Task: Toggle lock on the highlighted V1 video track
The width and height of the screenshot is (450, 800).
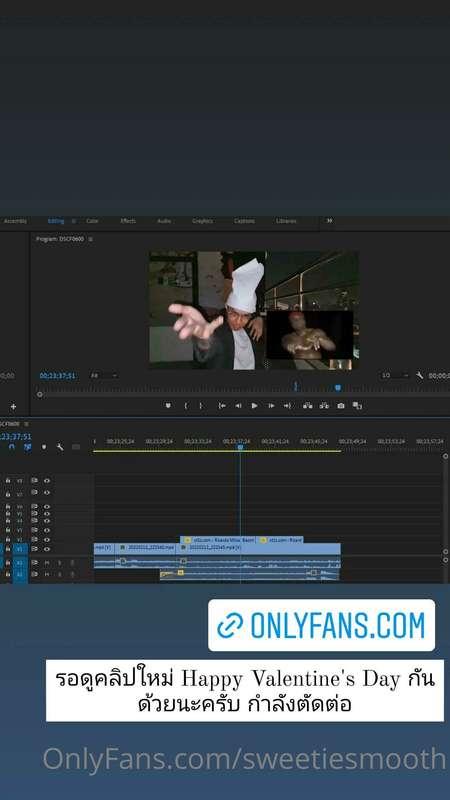Action: point(8,549)
